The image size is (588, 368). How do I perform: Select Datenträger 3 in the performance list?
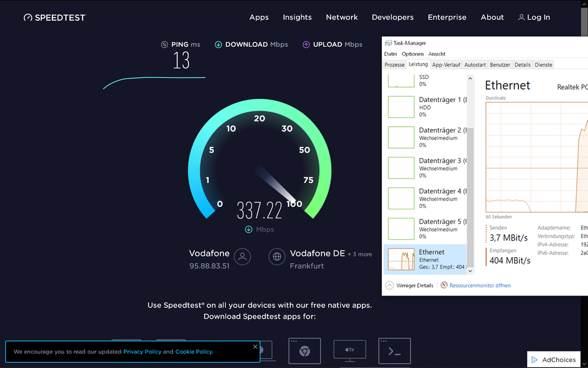(425, 168)
